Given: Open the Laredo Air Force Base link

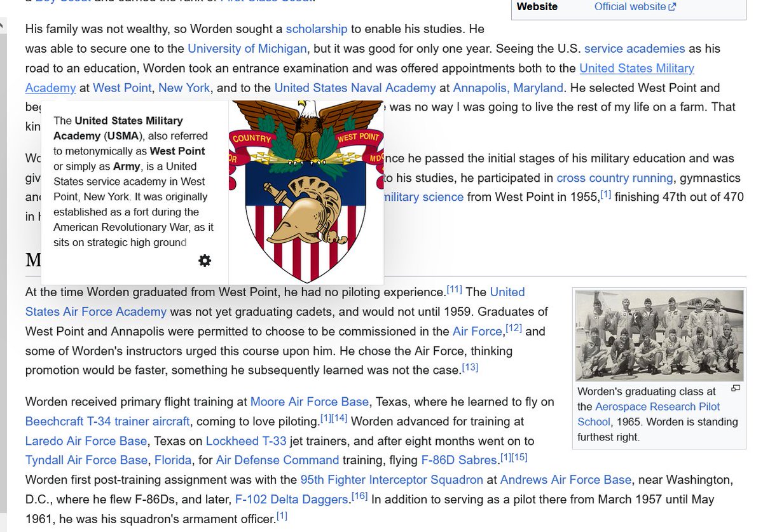Looking at the screenshot, I should click(x=86, y=441).
